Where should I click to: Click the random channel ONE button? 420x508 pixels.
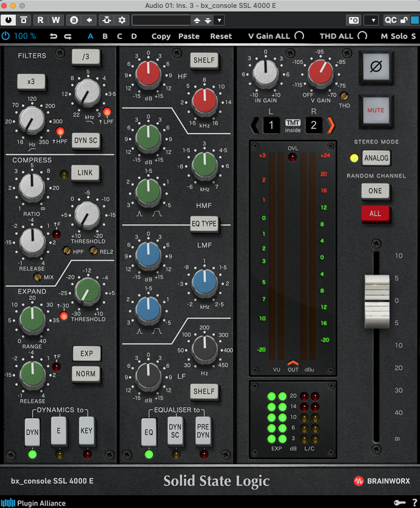tap(375, 191)
